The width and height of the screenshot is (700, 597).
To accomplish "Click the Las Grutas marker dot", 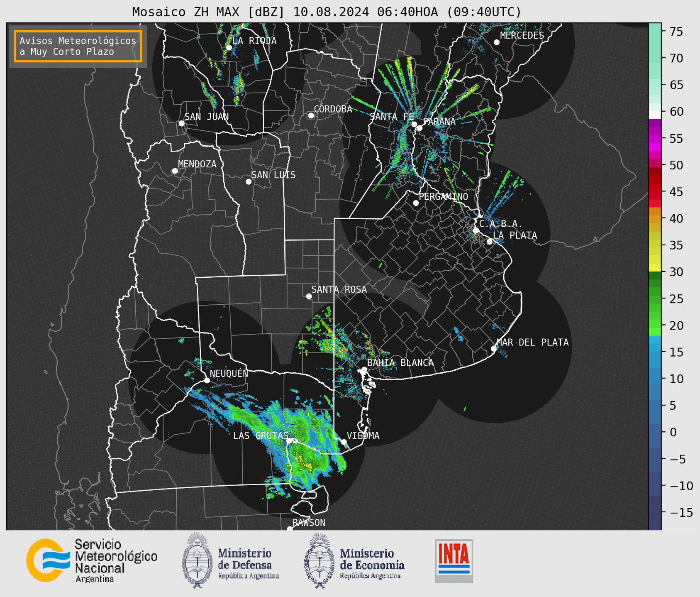I will [x=289, y=441].
